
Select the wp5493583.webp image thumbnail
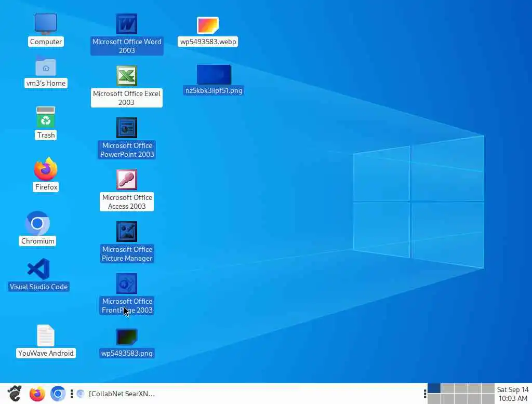pyautogui.click(x=208, y=25)
